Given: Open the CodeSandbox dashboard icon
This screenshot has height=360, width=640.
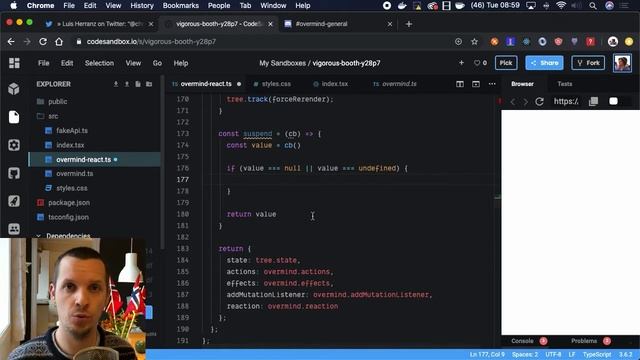Looking at the screenshot, I should tap(14, 63).
